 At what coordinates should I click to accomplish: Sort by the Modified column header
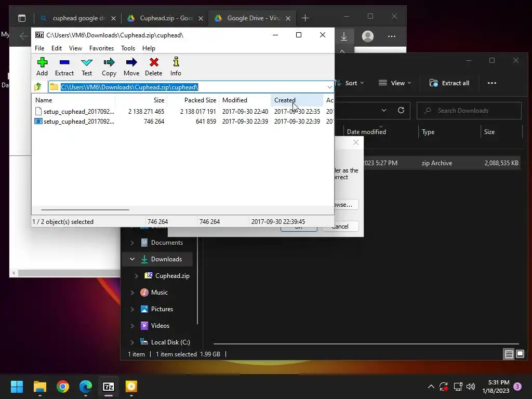click(245, 100)
